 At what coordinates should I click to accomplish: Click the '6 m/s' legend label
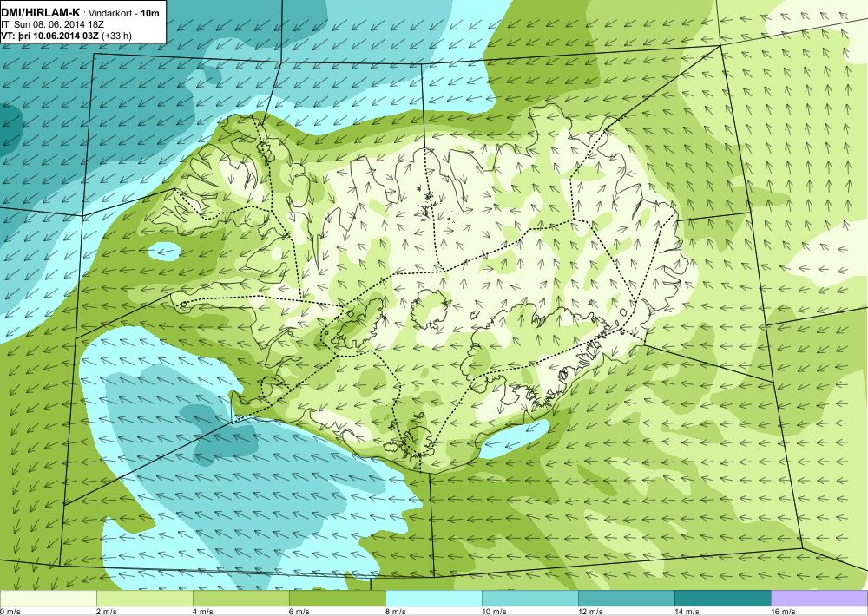299,611
